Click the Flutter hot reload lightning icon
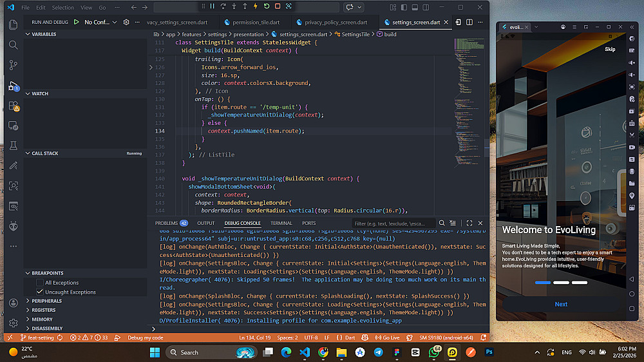 [x=255, y=6]
